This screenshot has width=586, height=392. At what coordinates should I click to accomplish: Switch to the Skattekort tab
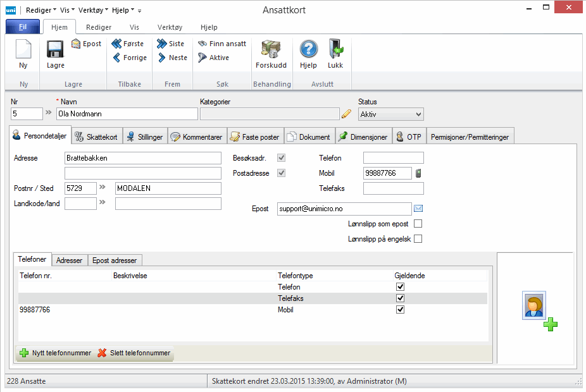(x=96, y=137)
